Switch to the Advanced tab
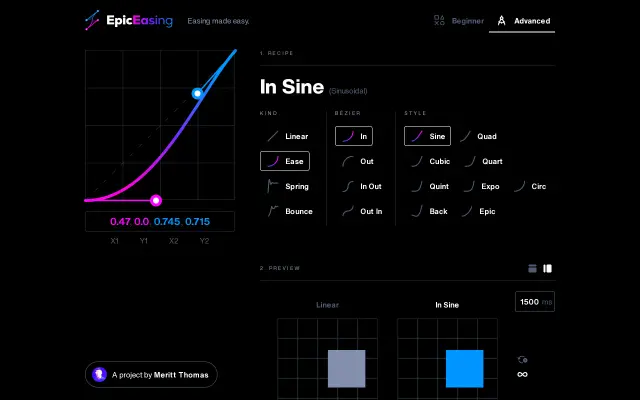 [524, 21]
